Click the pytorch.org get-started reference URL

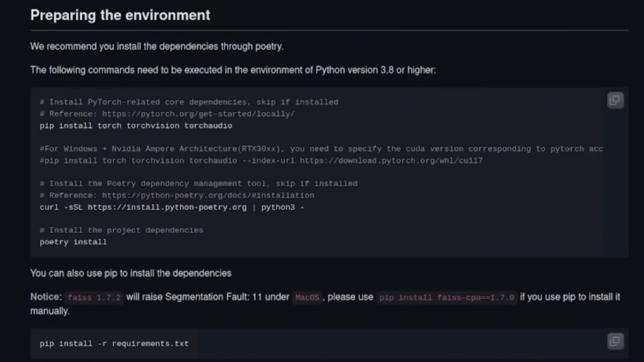point(198,114)
